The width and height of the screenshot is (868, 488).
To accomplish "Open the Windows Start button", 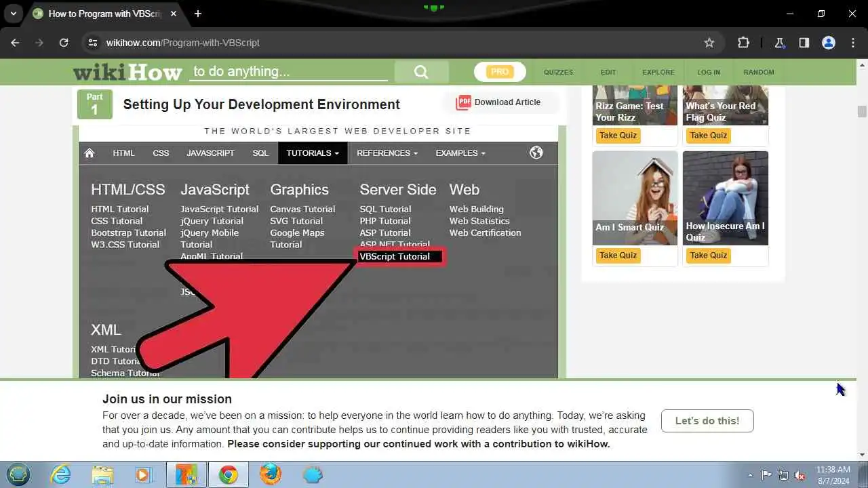I will coord(18,474).
